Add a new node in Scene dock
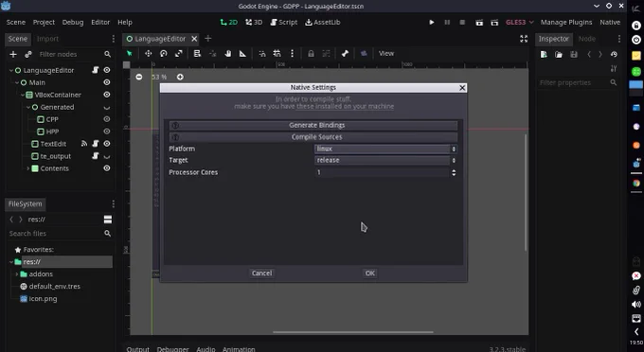The width and height of the screenshot is (644, 352). [x=13, y=54]
